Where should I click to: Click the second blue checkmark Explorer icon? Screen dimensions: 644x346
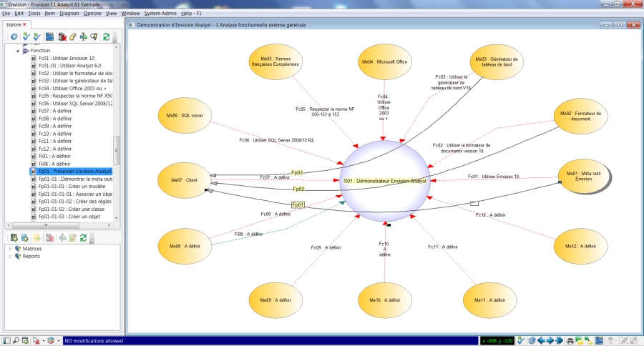coord(36,36)
